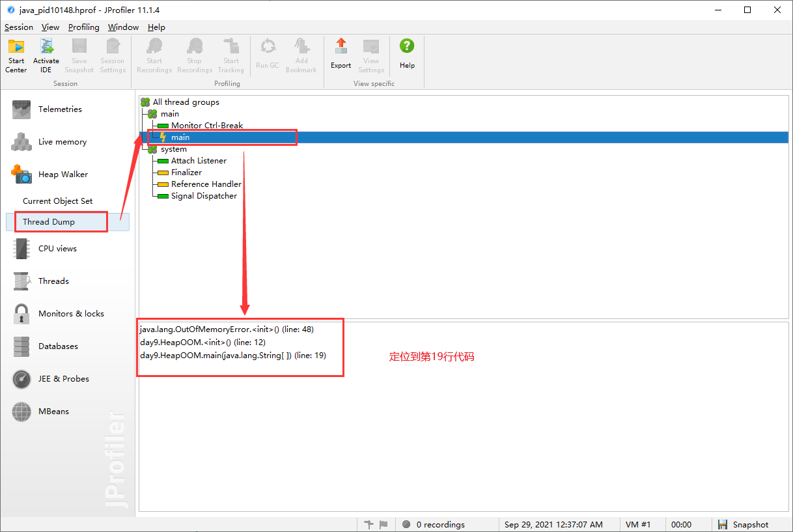Open the Session menu
Image resolution: width=793 pixels, height=532 pixels.
click(x=18, y=27)
